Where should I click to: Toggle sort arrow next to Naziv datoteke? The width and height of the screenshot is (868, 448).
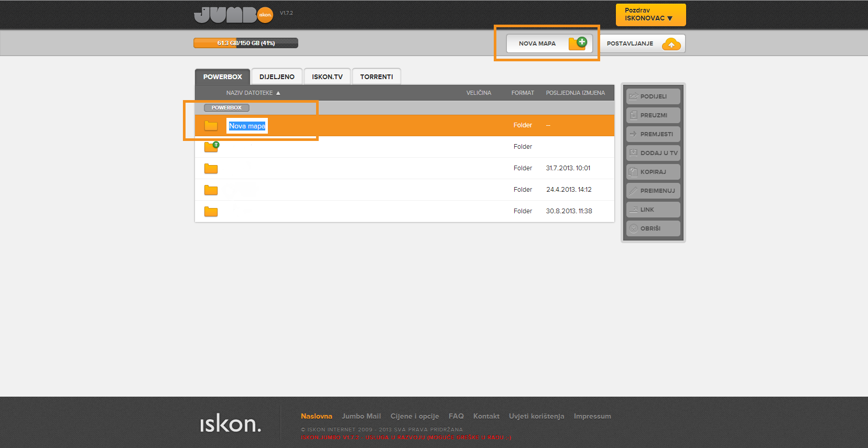[278, 93]
